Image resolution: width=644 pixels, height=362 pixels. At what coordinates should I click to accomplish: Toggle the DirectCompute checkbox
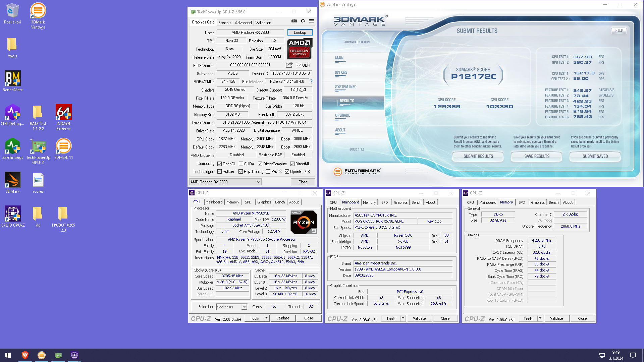click(x=260, y=164)
